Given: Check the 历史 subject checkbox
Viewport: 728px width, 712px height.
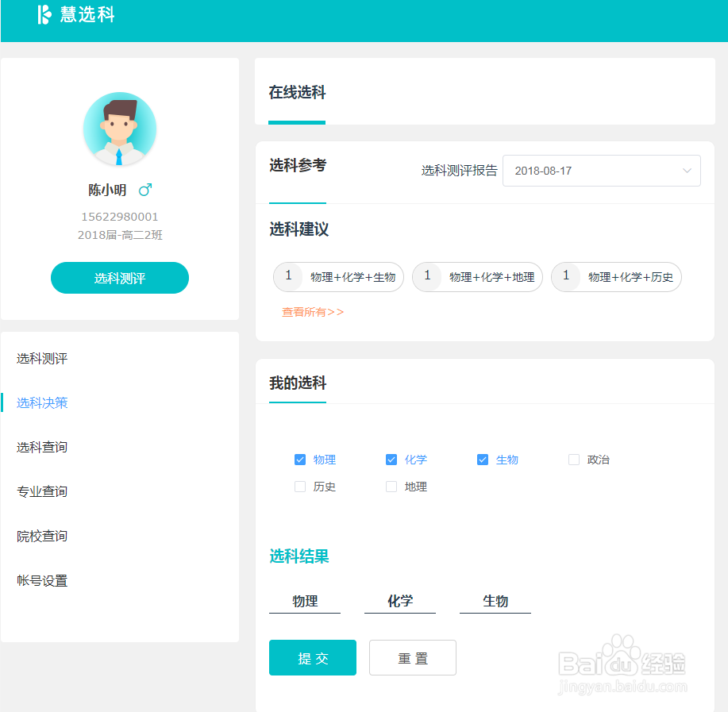Looking at the screenshot, I should (300, 486).
